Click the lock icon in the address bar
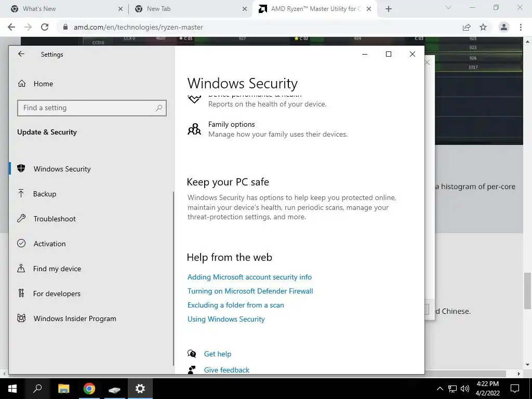The image size is (532, 399). tap(65, 27)
